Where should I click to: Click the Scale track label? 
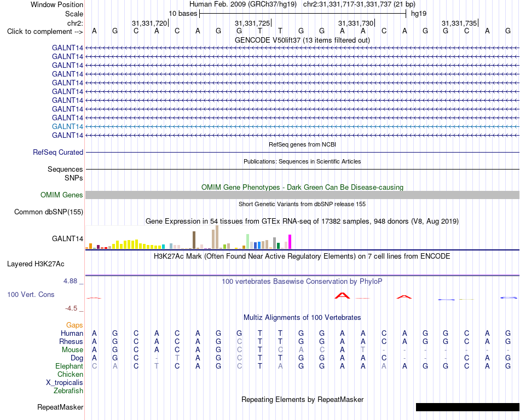point(74,14)
